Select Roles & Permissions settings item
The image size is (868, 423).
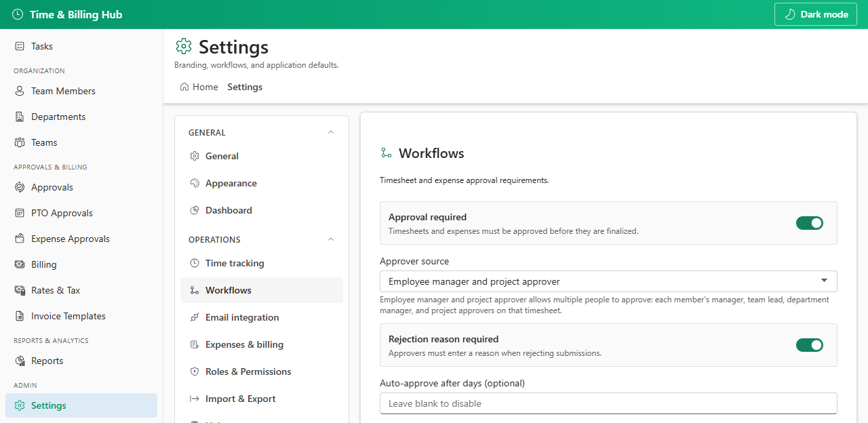(x=262, y=371)
